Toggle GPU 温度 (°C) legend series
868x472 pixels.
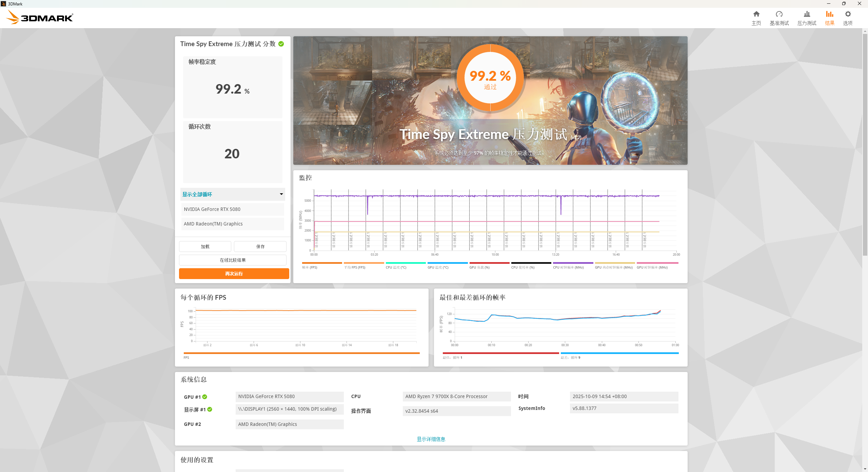click(438, 267)
